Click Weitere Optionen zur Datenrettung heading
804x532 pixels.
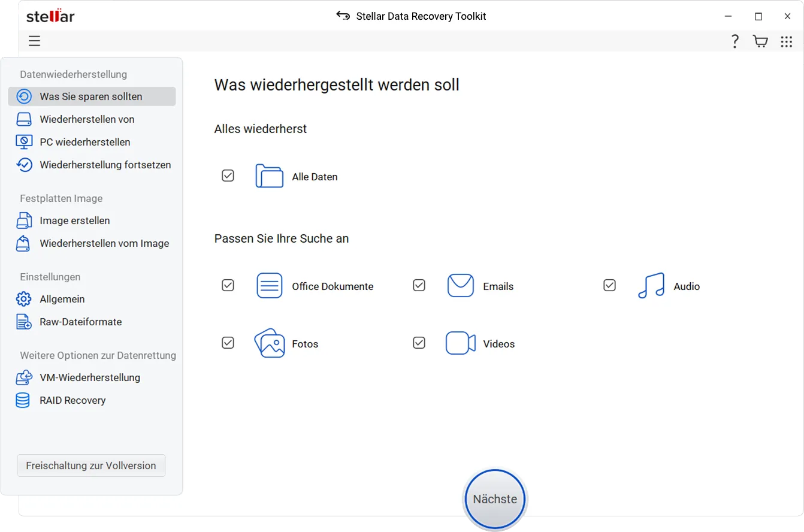click(x=98, y=355)
